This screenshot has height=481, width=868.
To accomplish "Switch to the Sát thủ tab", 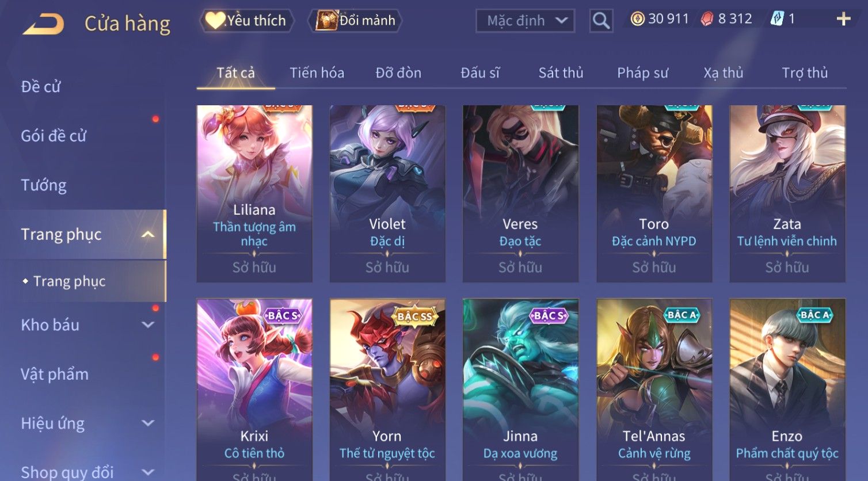I will point(561,73).
